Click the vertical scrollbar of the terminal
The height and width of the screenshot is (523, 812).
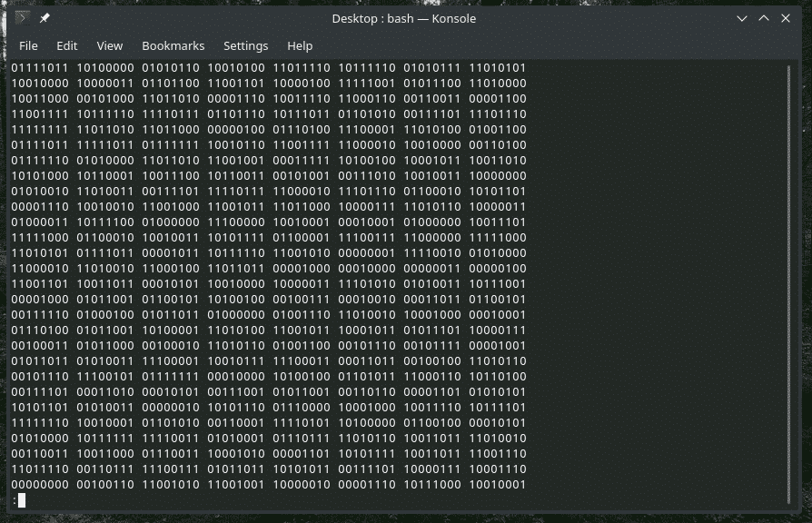coord(793,272)
